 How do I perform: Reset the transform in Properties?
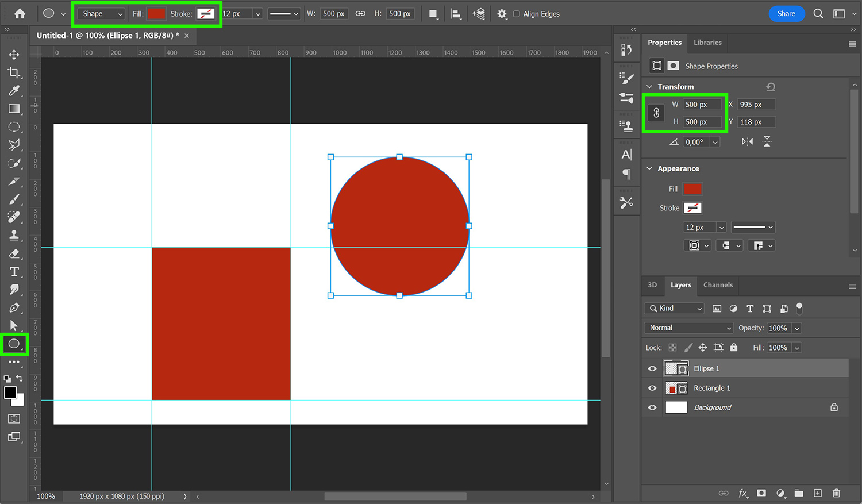[771, 87]
